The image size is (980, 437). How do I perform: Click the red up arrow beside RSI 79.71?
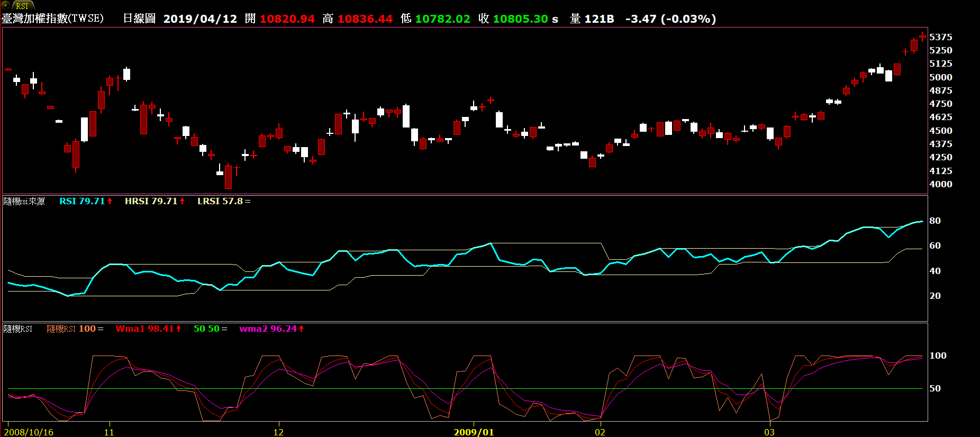(x=110, y=202)
